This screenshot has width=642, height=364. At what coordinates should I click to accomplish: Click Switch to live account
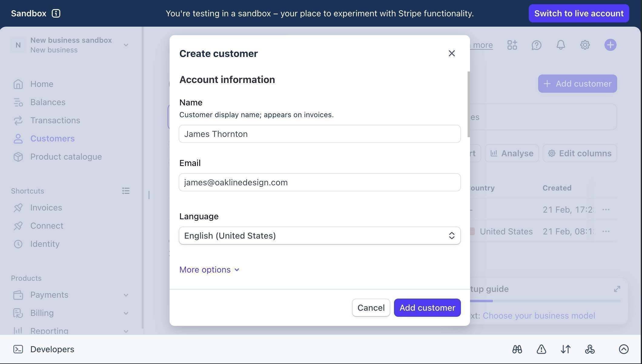(x=578, y=13)
